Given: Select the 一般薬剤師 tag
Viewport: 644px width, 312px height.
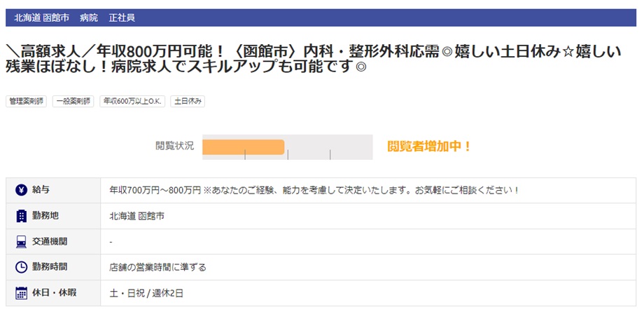Looking at the screenshot, I should point(73,101).
